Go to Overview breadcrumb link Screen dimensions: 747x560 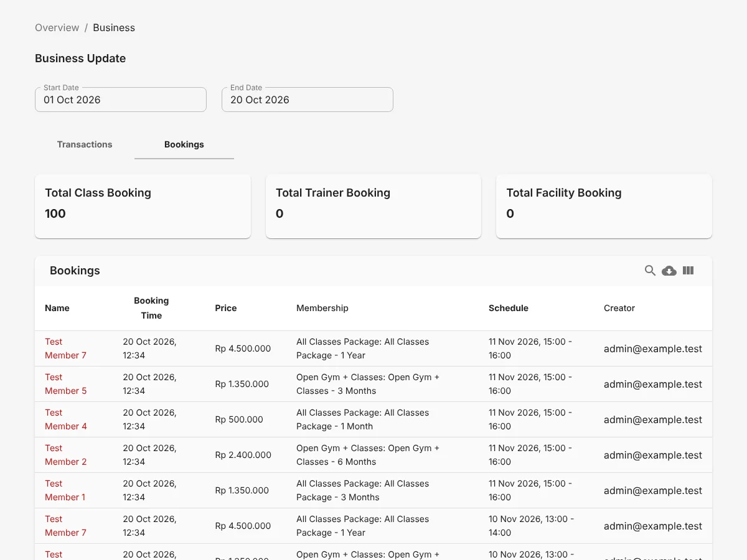point(57,27)
